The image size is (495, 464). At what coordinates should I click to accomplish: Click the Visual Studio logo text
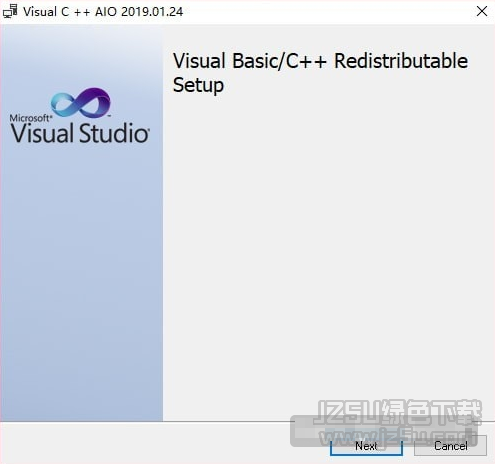tap(80, 133)
